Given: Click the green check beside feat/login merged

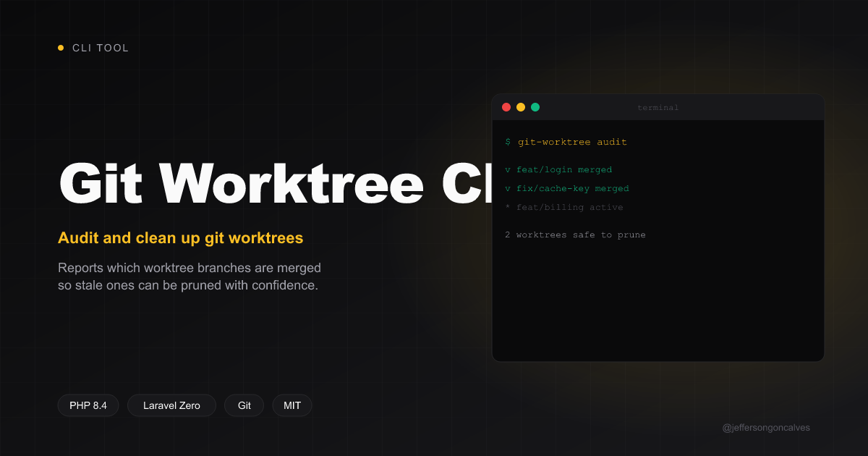Looking at the screenshot, I should point(508,169).
